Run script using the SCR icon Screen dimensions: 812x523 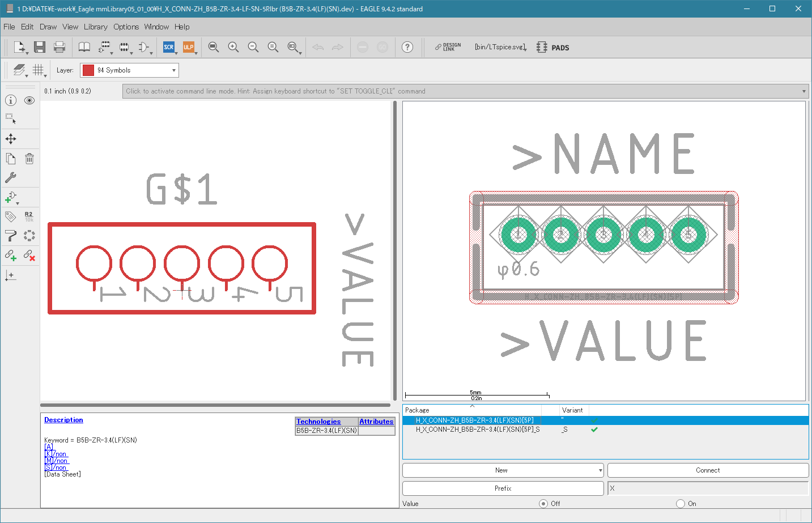(169, 47)
